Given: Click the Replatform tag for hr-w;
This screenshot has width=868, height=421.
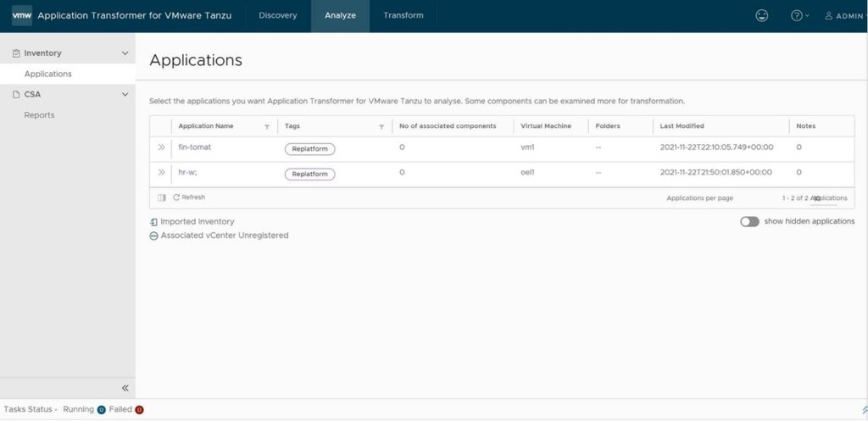Looking at the screenshot, I should pyautogui.click(x=310, y=174).
